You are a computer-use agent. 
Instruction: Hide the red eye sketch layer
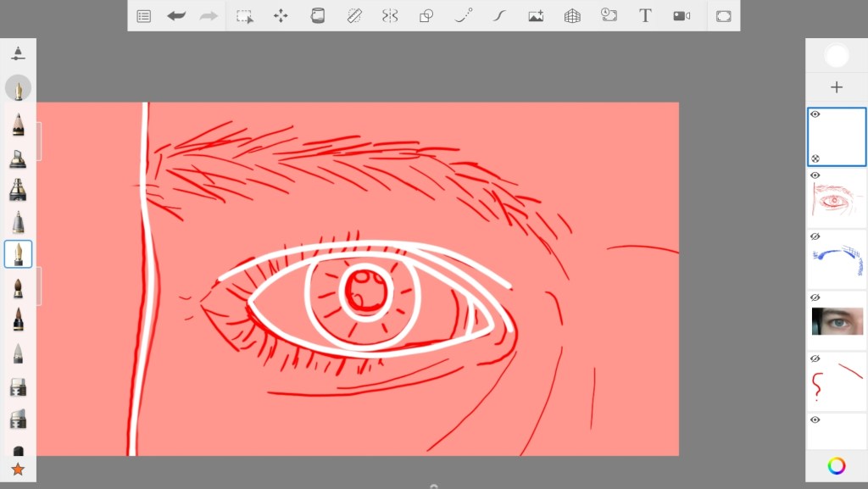pyautogui.click(x=815, y=175)
